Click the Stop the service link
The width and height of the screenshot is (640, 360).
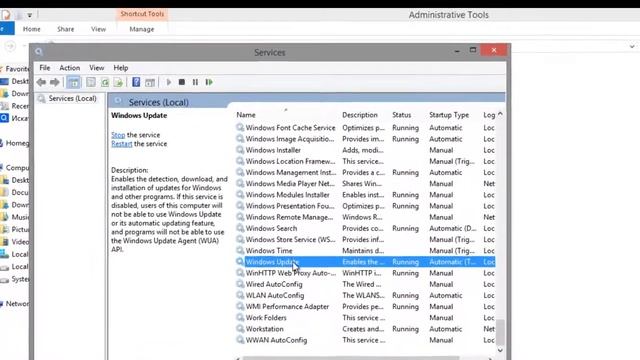pos(118,135)
